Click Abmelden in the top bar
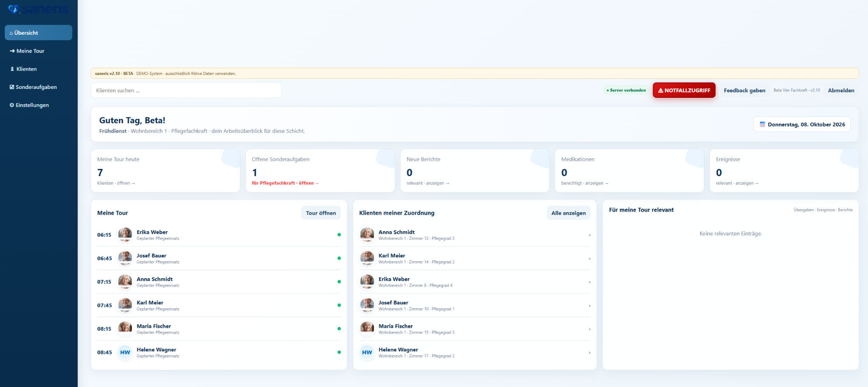Viewport: 868px width, 387px height. (841, 90)
